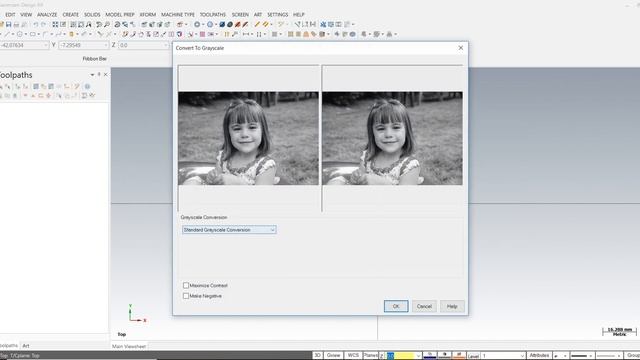Viewport: 640px width, 360px height.
Task: Open the XFORM menu
Action: tap(148, 14)
